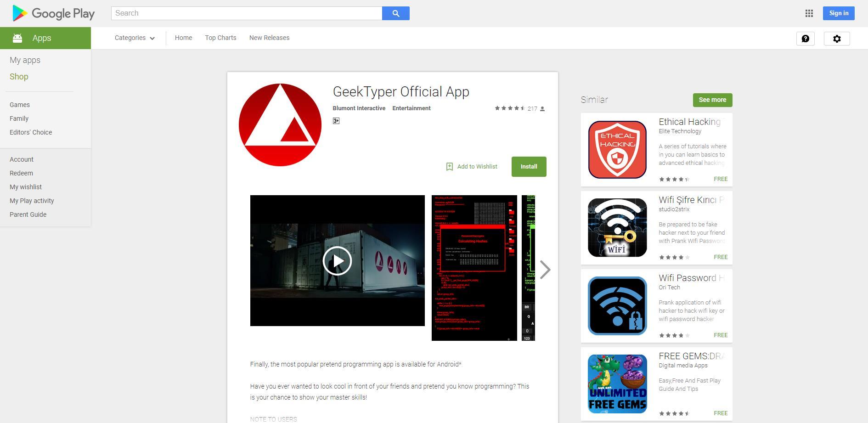Click the 3+ content rating badge

click(x=336, y=121)
